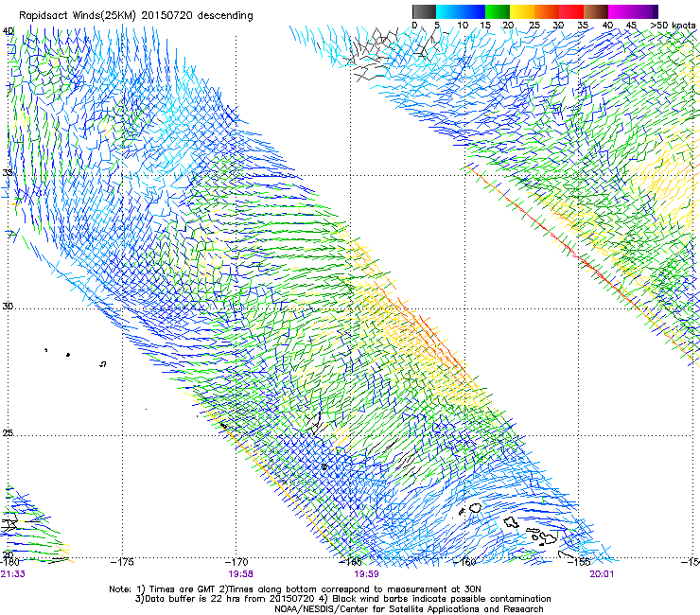Click the brown 35–40 knots legend swatch
The width and height of the screenshot is (700, 615).
596,11
